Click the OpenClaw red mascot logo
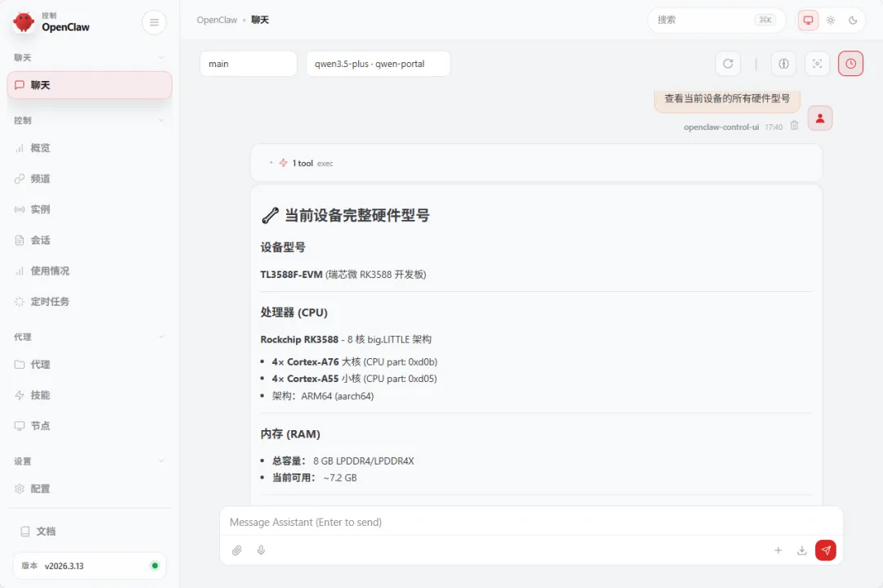The image size is (883, 588). (x=24, y=22)
